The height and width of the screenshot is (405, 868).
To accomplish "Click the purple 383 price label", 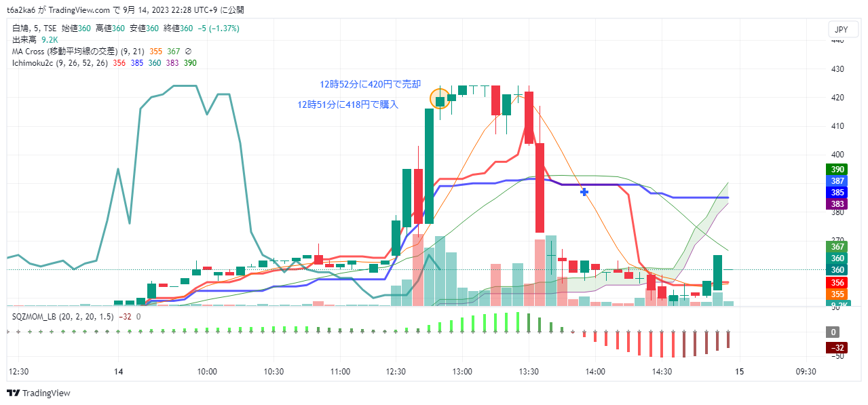I will tap(837, 204).
